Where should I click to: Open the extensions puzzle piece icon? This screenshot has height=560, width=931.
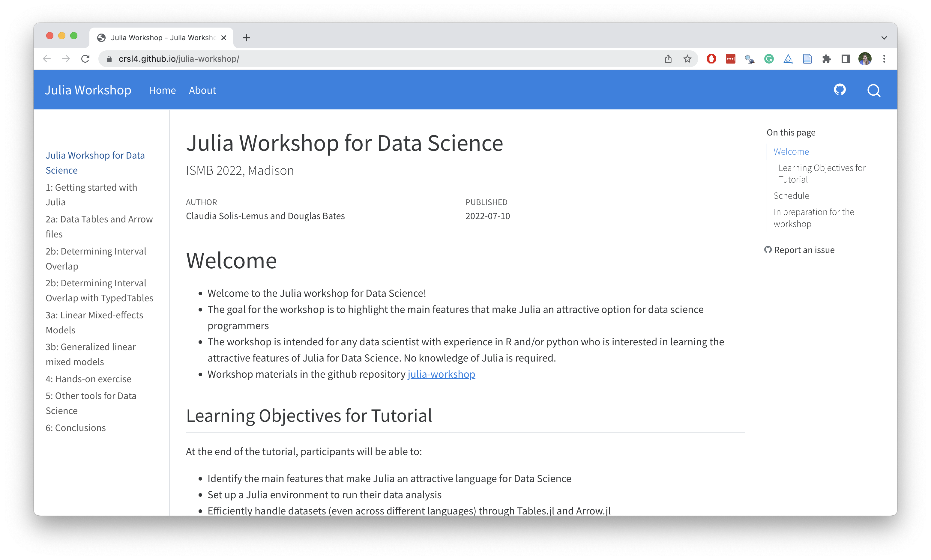click(826, 59)
